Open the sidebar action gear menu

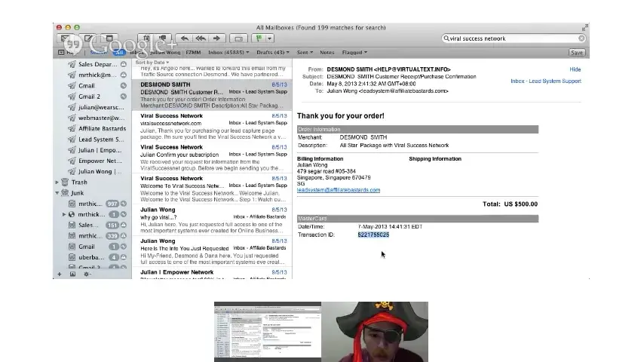pyautogui.click(x=86, y=274)
